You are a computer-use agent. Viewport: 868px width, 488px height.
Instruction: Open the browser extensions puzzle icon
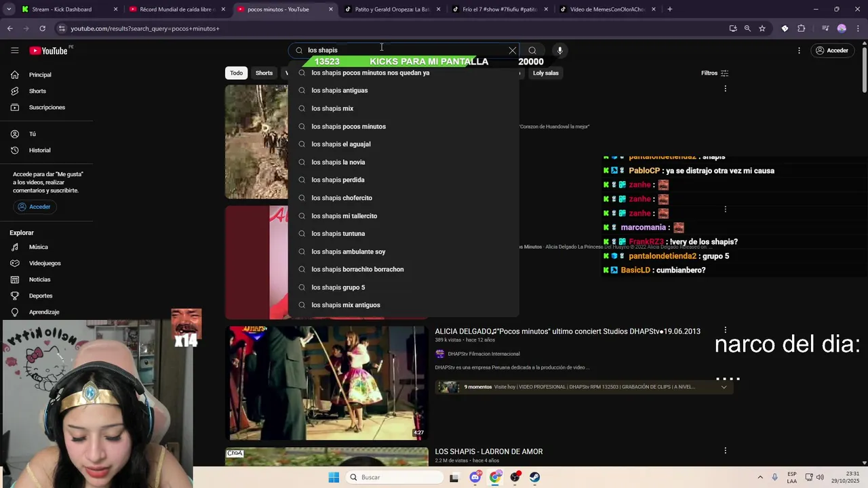click(802, 28)
